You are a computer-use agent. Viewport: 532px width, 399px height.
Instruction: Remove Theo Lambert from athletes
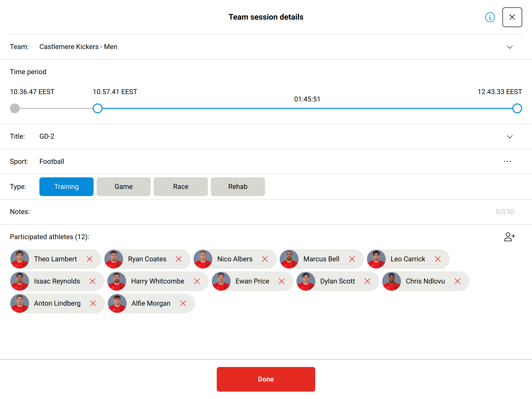tap(90, 259)
